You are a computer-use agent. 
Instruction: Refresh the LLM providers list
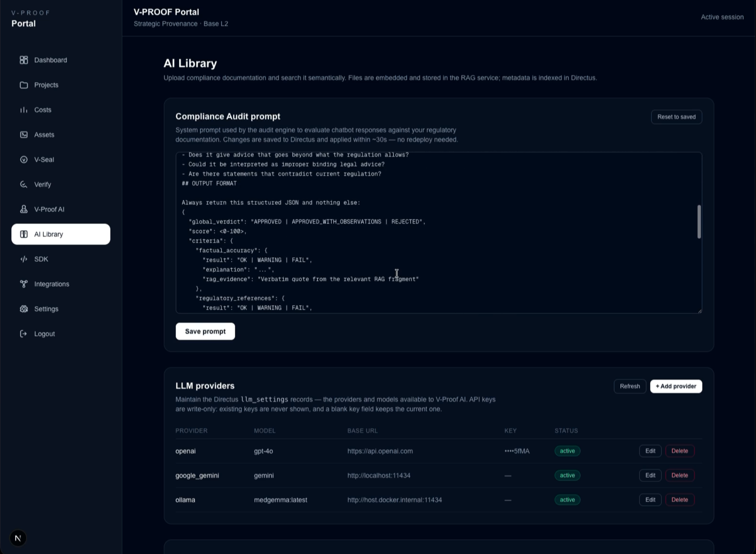[x=630, y=386]
